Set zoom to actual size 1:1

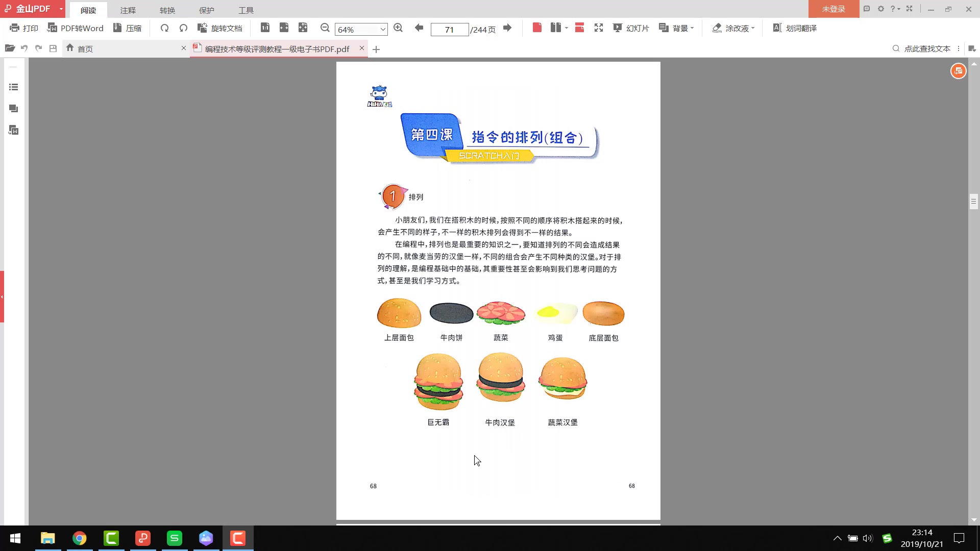(265, 28)
